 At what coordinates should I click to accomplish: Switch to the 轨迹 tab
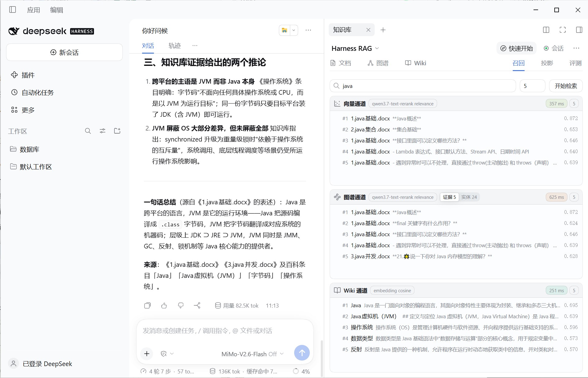[175, 46]
